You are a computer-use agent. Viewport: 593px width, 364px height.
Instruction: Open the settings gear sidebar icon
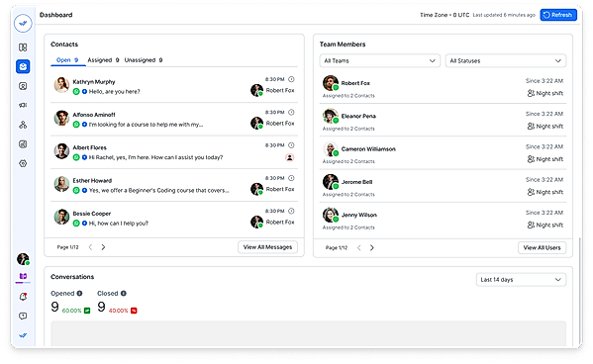[23, 163]
